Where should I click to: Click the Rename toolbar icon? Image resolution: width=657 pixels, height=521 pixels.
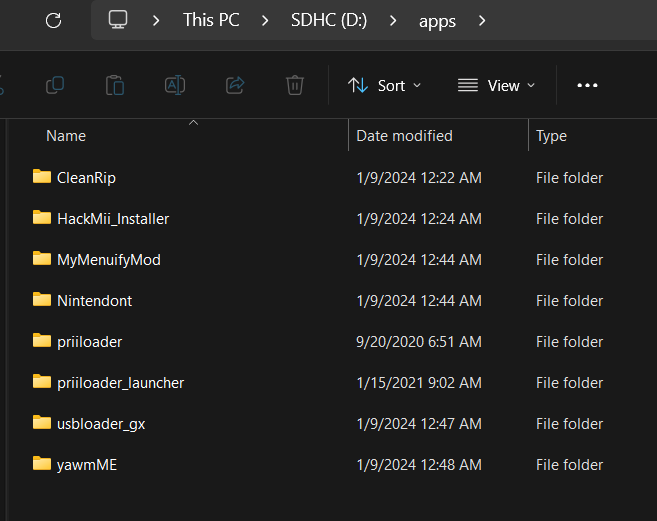pos(175,85)
